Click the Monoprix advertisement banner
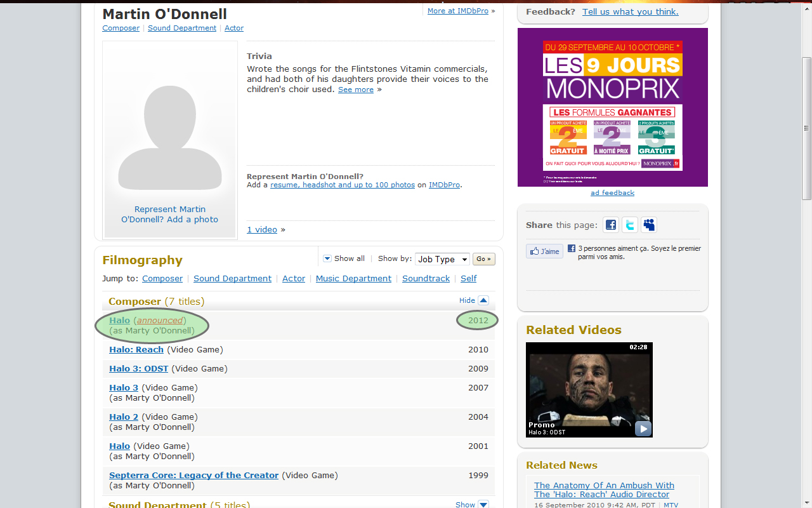This screenshot has width=812, height=508. [x=613, y=107]
